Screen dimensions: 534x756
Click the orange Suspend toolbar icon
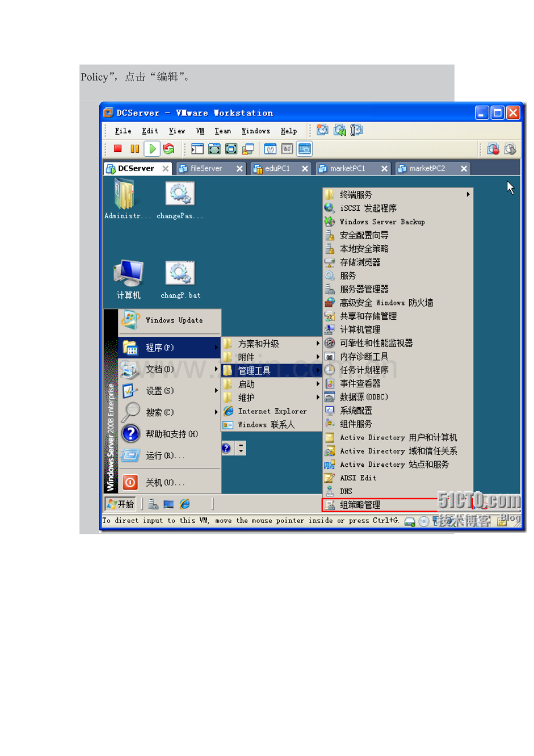pyautogui.click(x=135, y=149)
